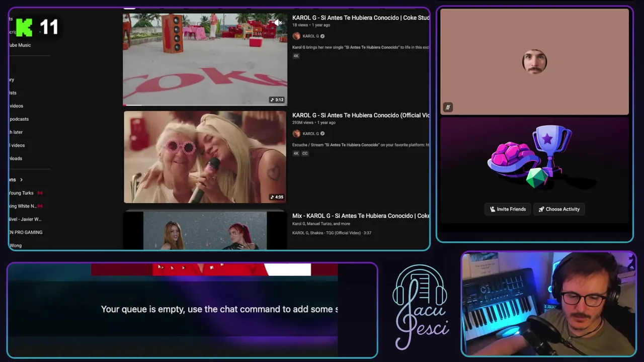Click the 4K badge under the Official Video result
The width and height of the screenshot is (644, 362).
(x=296, y=153)
